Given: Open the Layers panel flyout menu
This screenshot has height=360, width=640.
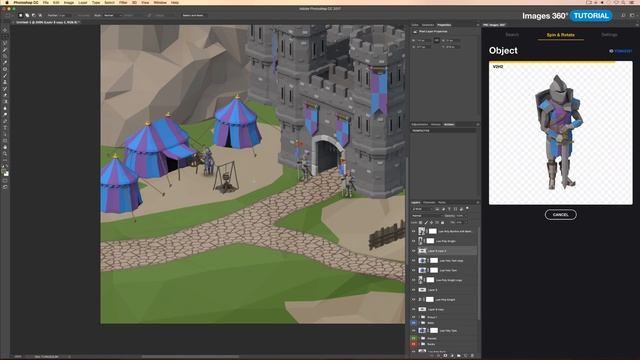Looking at the screenshot, I should (x=478, y=202).
